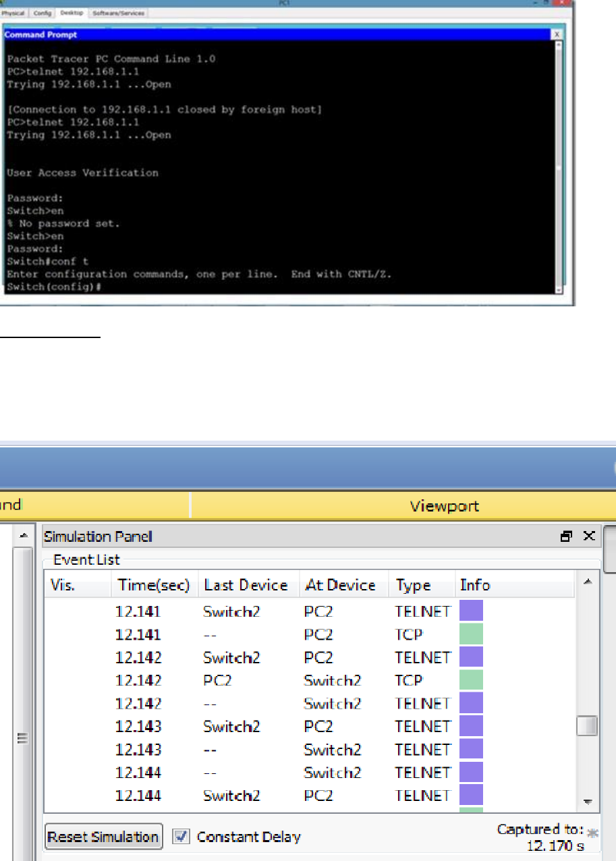Open green Info swatch of 12.141 TCP event
The image size is (616, 861).
click(x=471, y=634)
